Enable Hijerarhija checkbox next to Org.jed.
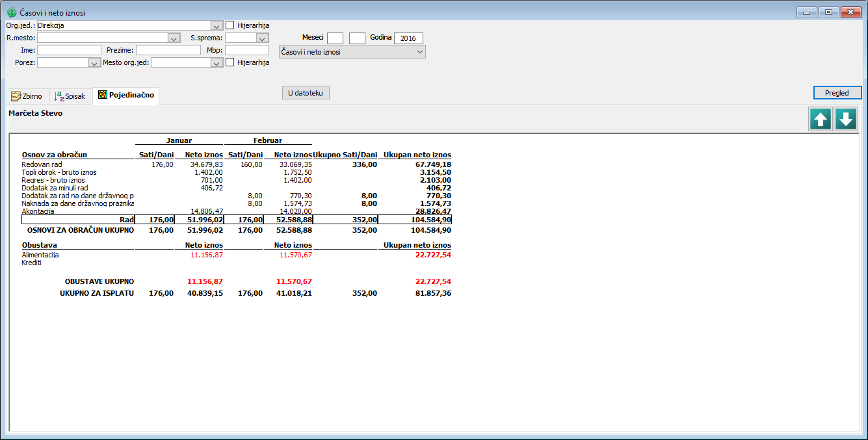 (x=230, y=25)
